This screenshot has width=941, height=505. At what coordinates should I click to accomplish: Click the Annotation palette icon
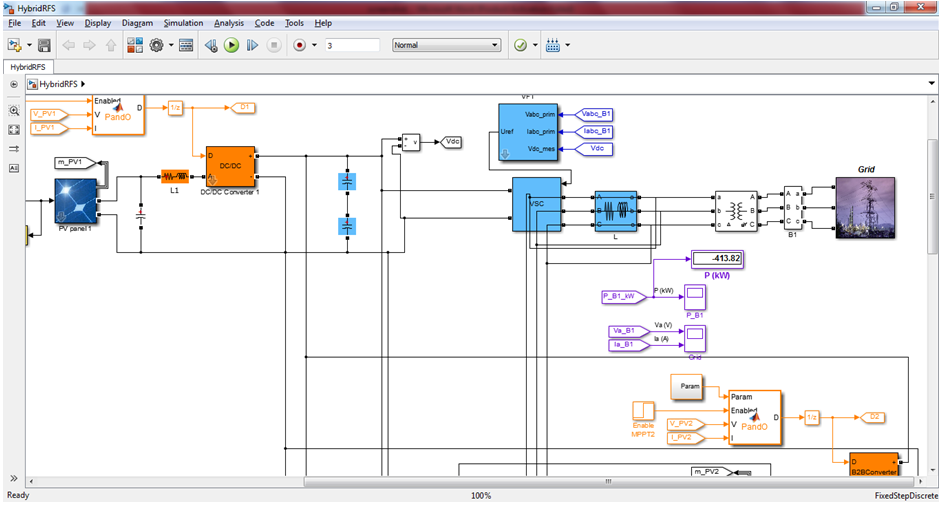click(x=14, y=168)
